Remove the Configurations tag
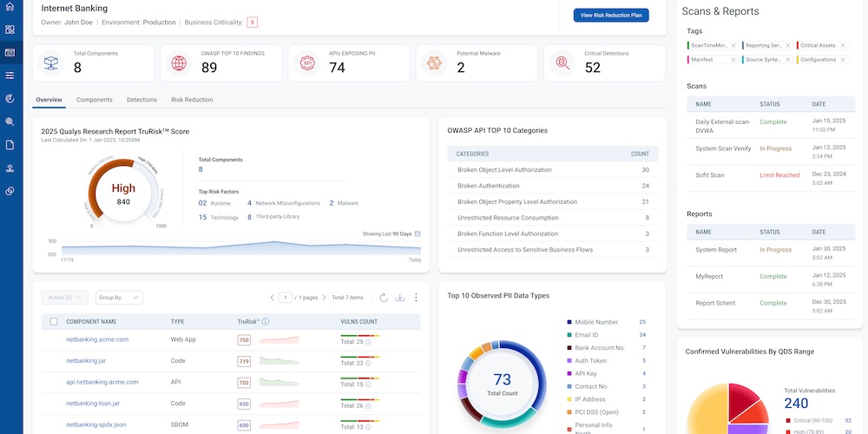868x434 pixels. 843,59
